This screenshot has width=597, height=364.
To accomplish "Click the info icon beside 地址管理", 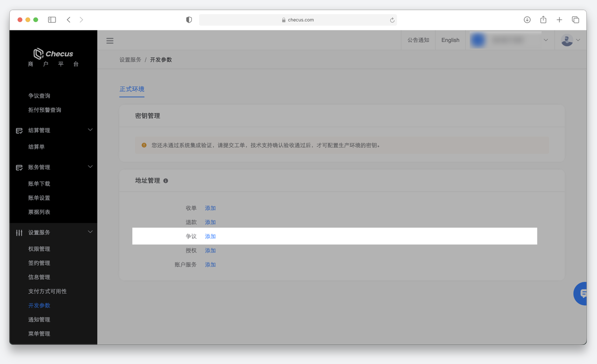I will point(166,181).
